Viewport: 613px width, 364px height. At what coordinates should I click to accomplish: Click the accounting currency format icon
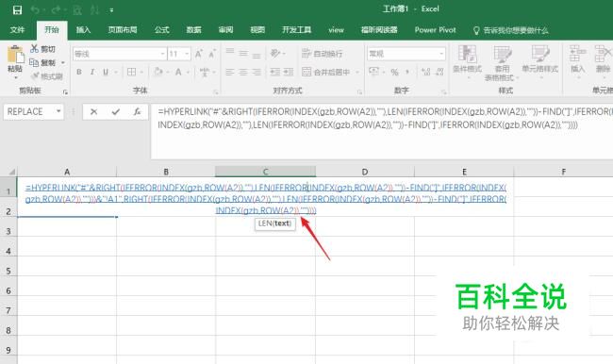374,72
